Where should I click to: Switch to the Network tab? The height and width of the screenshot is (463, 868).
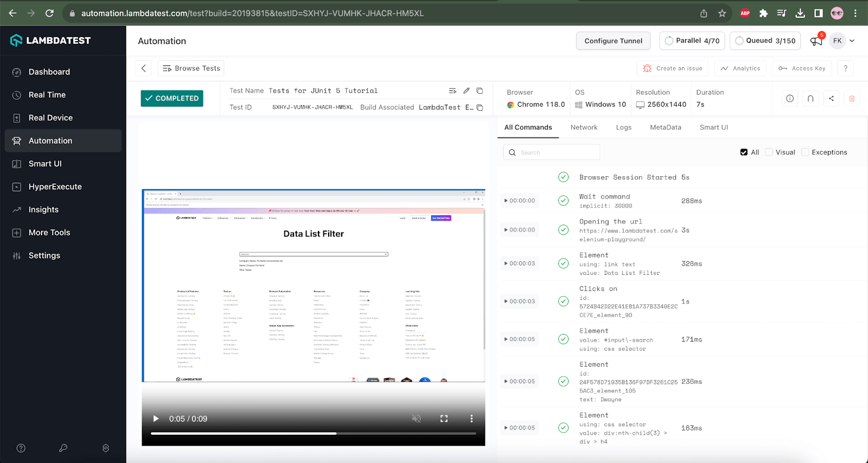pos(584,127)
